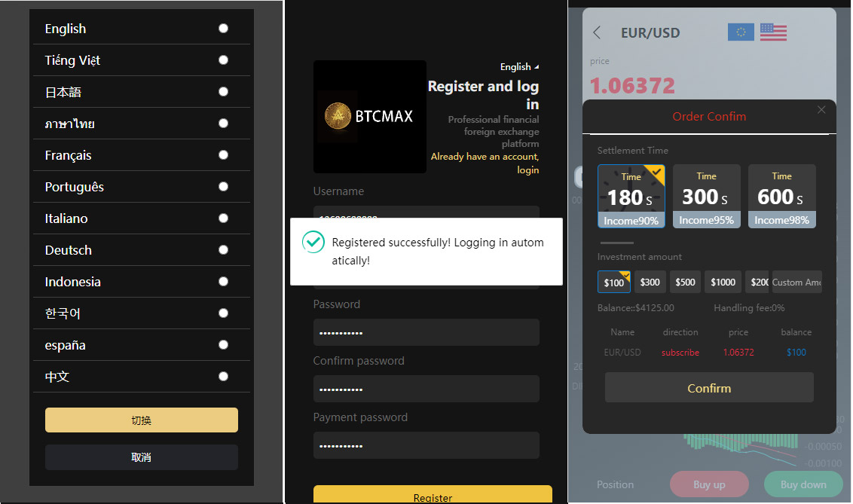Select the English language radio button
Viewport: 853px width, 504px height.
223,29
